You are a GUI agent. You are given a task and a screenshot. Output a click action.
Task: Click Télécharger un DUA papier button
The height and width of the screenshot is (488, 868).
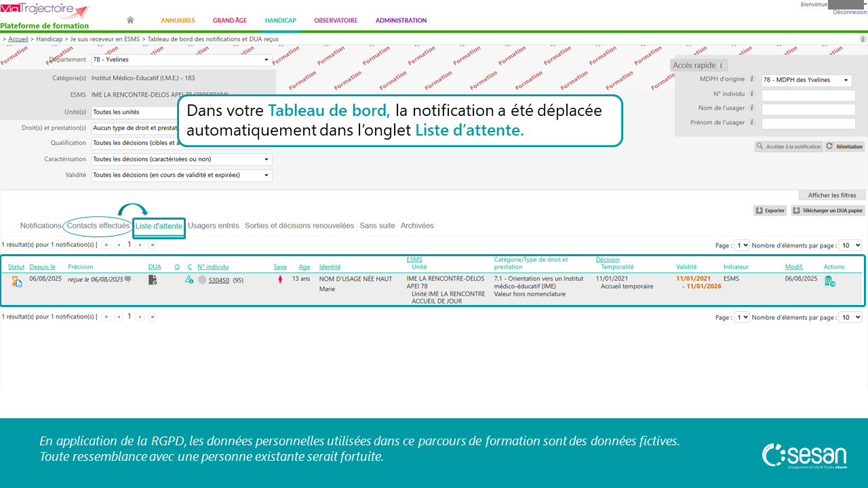pos(828,211)
